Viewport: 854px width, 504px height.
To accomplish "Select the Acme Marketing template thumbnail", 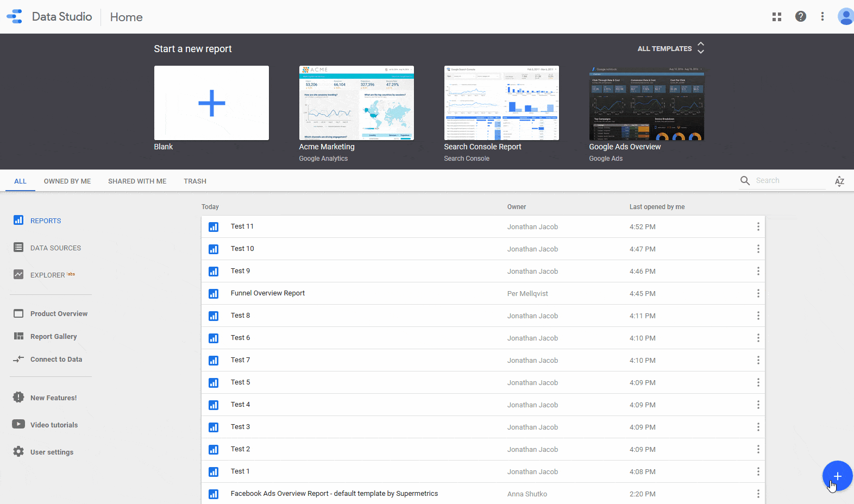I will (x=356, y=103).
